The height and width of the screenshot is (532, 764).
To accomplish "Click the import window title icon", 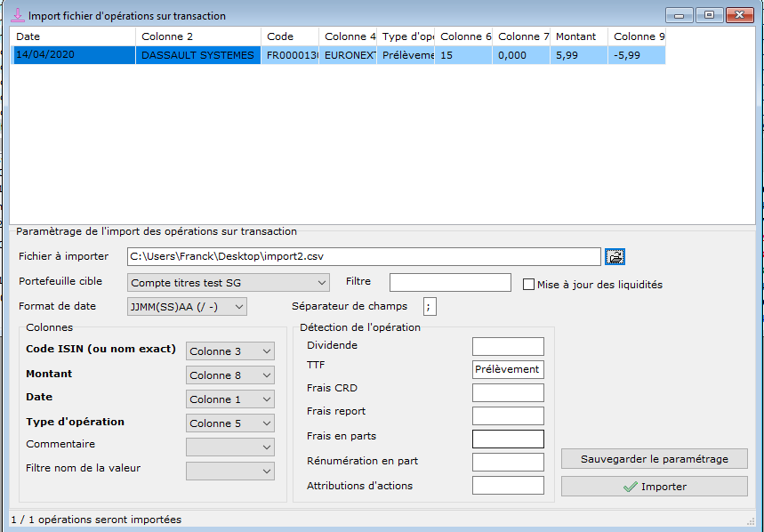I will pyautogui.click(x=18, y=15).
